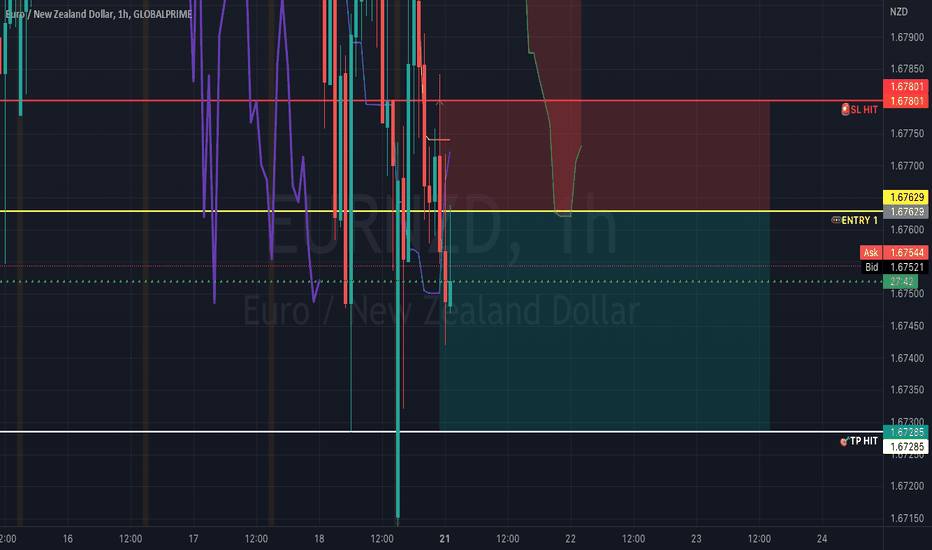Select the ENTRY 1 label text
This screenshot has height=550, width=932.
click(859, 221)
